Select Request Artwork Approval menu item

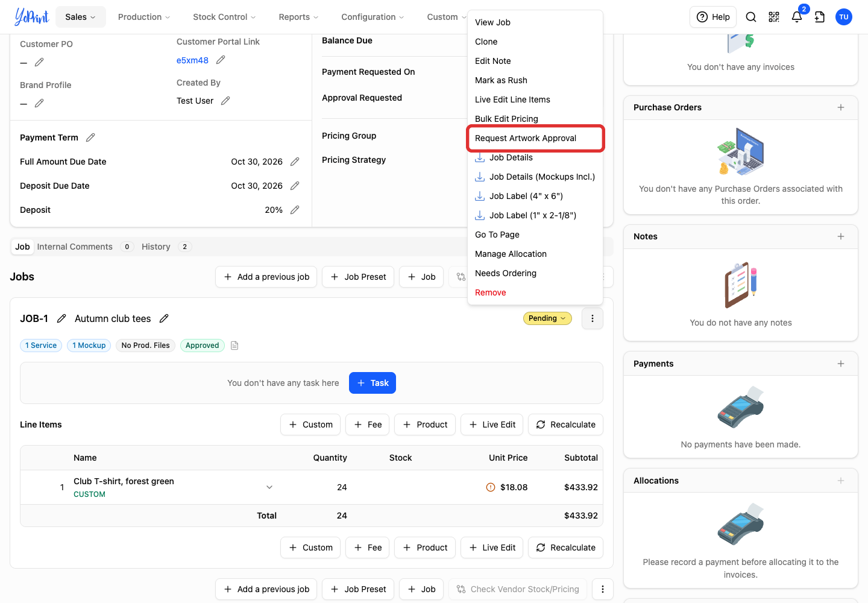535,138
